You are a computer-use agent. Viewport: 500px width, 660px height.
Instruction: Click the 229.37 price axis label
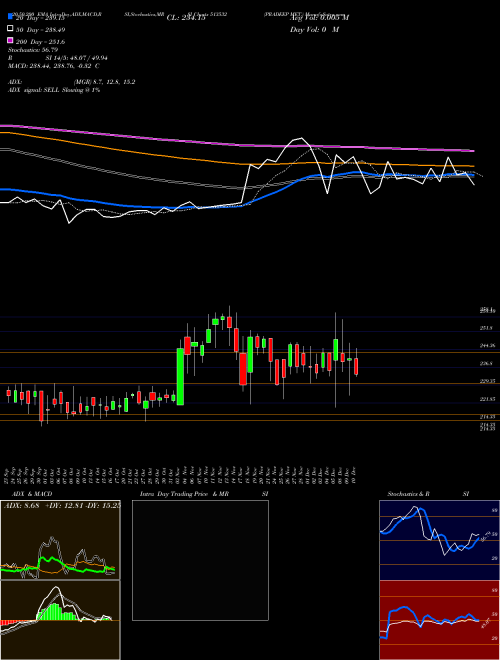point(487,381)
